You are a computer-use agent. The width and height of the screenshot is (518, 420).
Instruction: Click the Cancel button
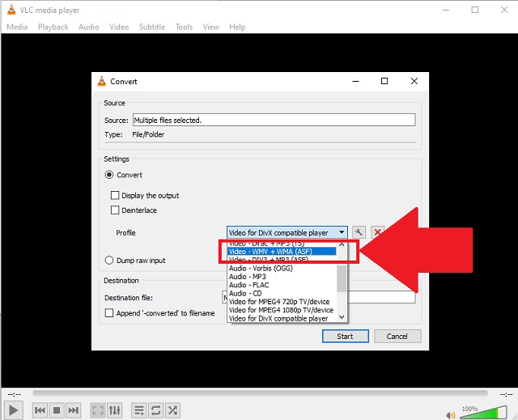pyautogui.click(x=397, y=336)
